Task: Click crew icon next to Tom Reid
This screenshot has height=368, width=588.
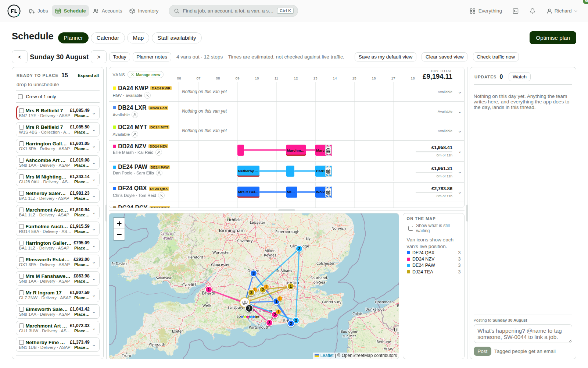Action: click(x=161, y=195)
